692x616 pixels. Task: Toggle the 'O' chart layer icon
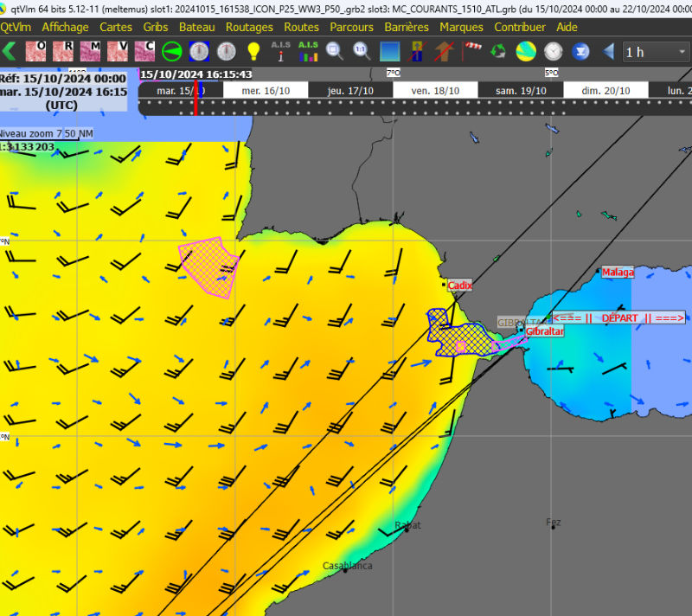[36, 52]
